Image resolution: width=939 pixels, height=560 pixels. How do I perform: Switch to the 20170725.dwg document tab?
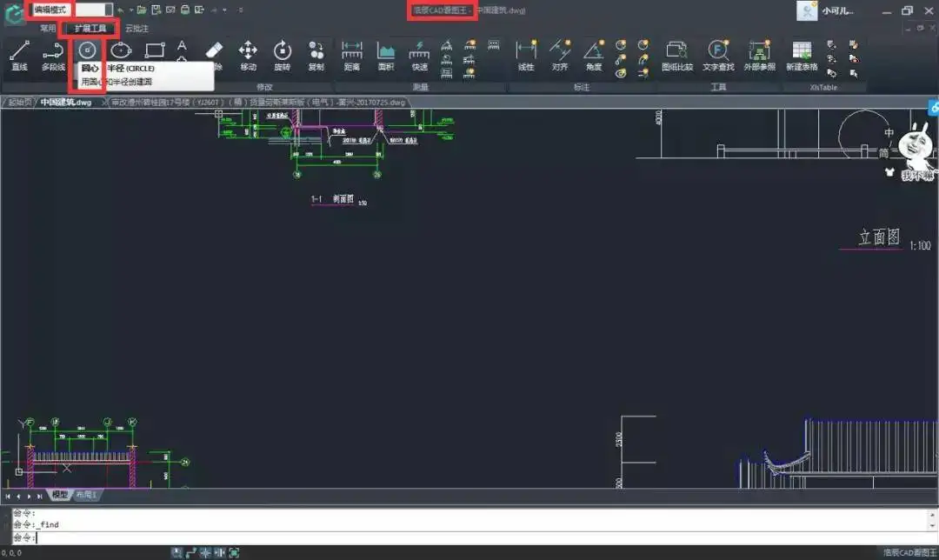259,103
